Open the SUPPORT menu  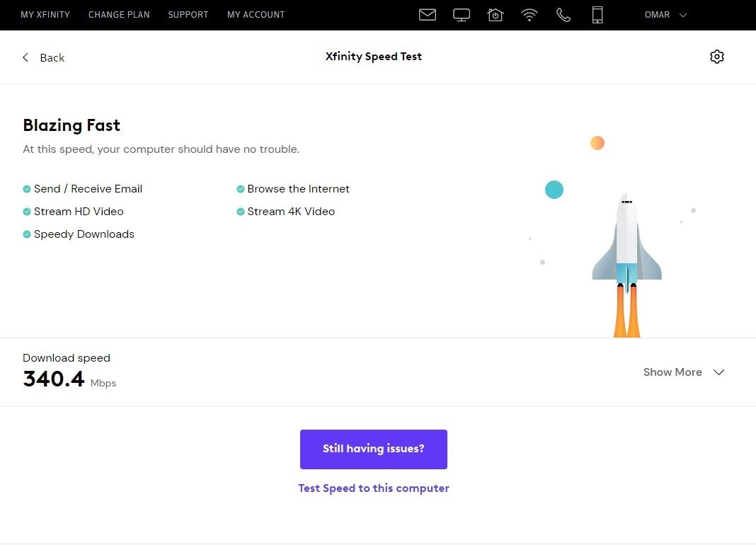(188, 15)
